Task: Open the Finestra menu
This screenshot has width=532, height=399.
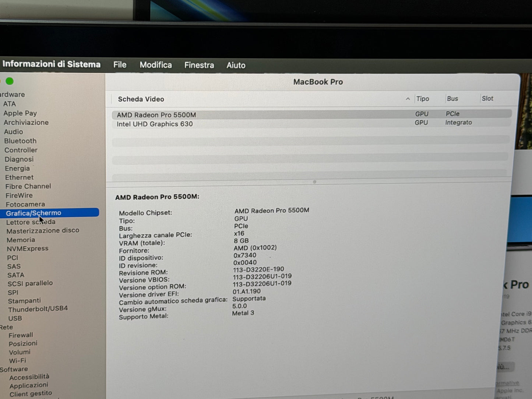Action: tap(199, 65)
